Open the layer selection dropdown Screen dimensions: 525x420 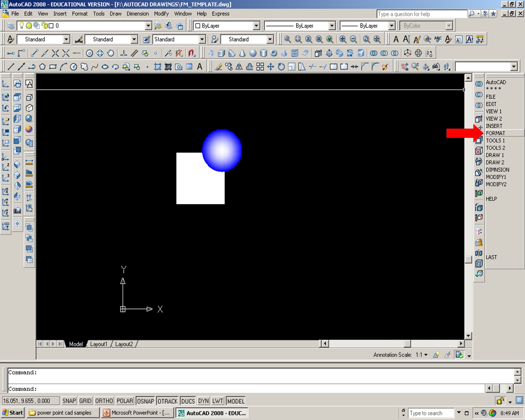148,26
